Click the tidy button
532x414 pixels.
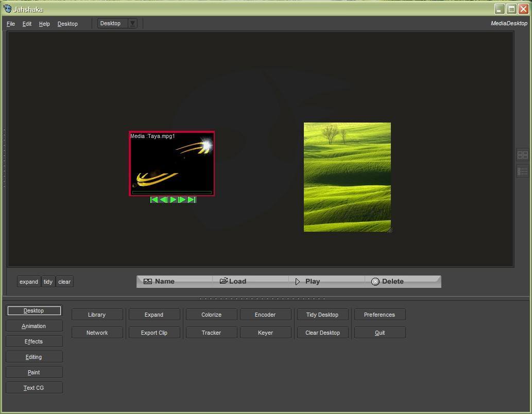pyautogui.click(x=48, y=282)
